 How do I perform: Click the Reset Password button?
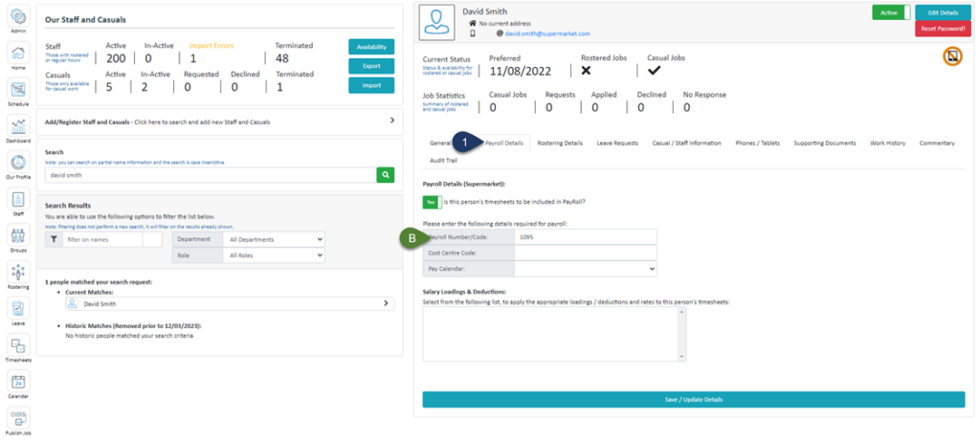pos(943,29)
